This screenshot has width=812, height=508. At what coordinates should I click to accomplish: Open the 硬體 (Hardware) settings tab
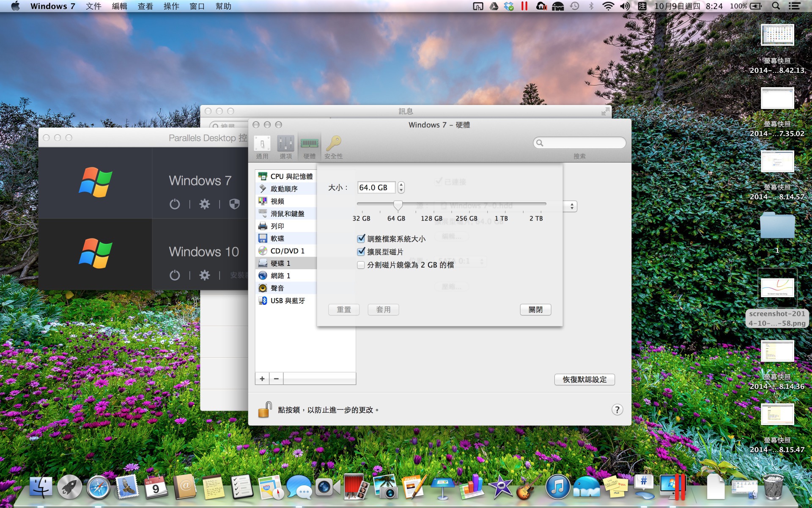tap(309, 147)
